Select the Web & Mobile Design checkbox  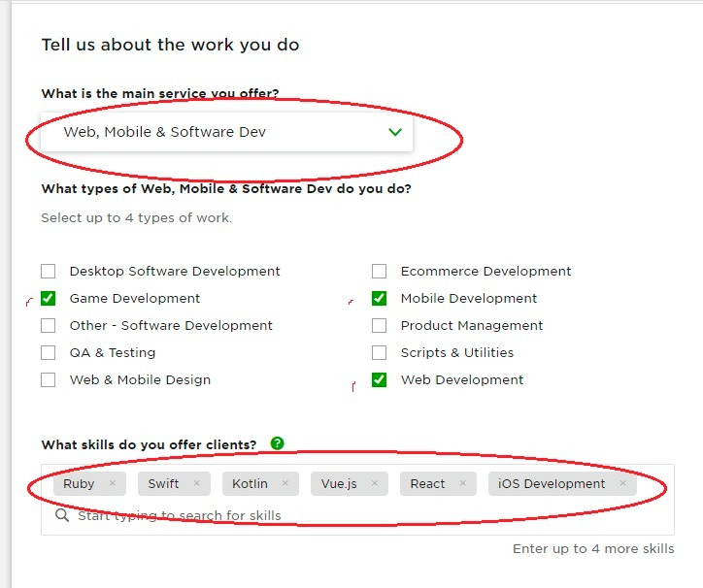click(49, 380)
